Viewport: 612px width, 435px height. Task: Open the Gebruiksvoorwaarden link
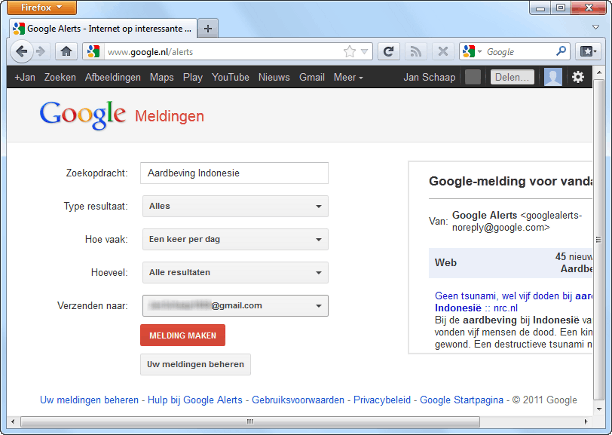298,400
